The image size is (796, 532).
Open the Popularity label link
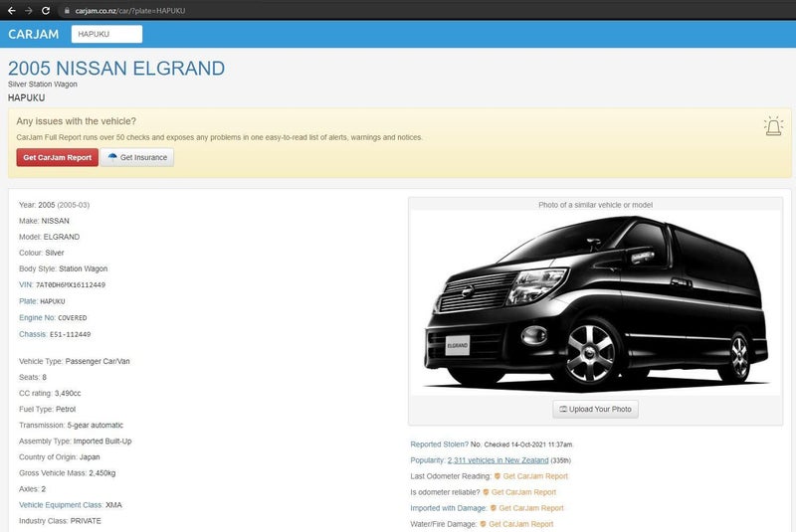[x=428, y=460]
